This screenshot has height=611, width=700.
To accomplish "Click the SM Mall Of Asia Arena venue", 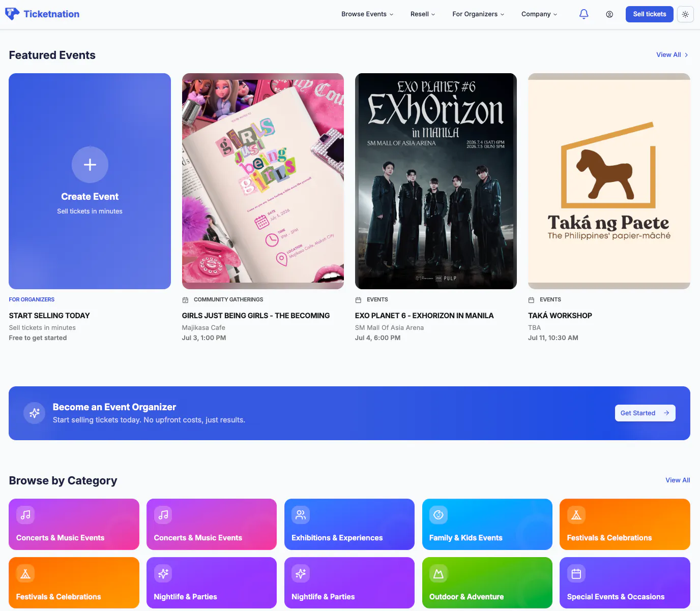I will (389, 328).
